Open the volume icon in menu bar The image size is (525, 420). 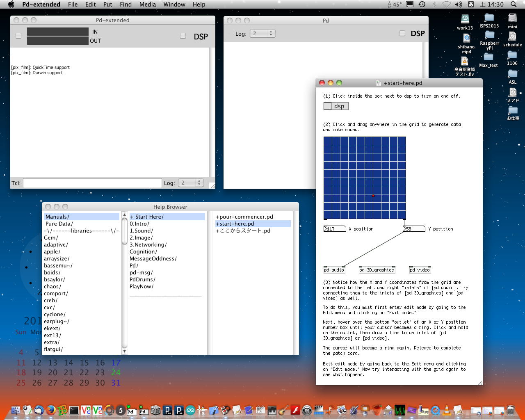click(459, 5)
